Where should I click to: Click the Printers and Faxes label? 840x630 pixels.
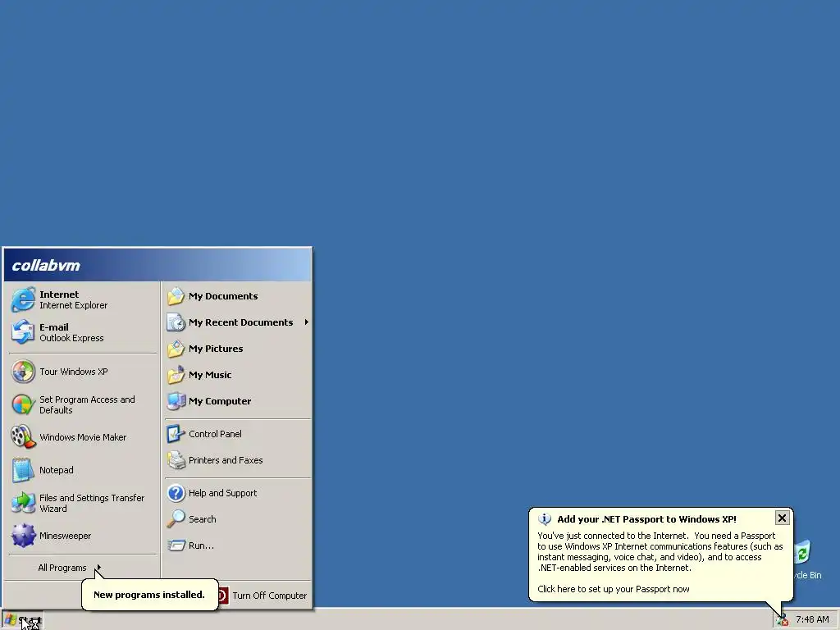[x=226, y=459]
